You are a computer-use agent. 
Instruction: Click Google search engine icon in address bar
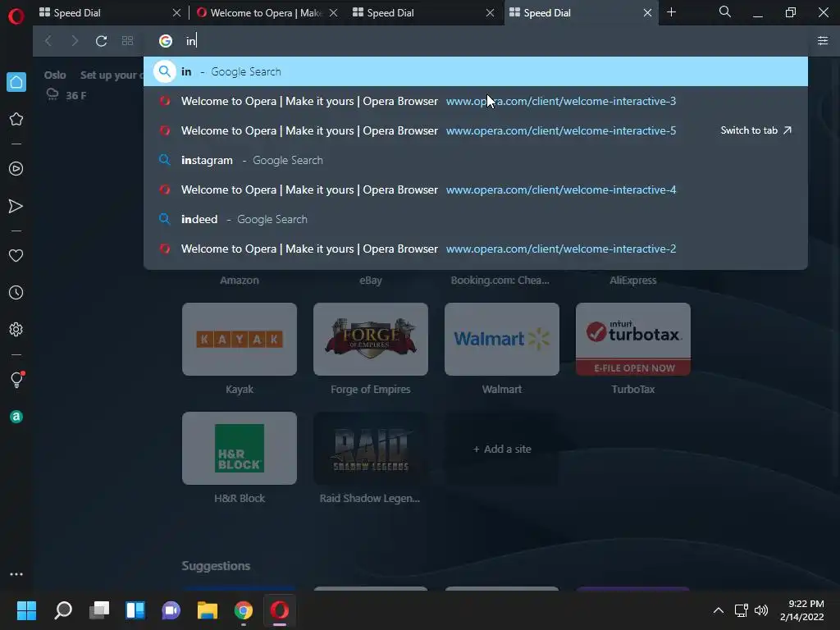click(166, 41)
